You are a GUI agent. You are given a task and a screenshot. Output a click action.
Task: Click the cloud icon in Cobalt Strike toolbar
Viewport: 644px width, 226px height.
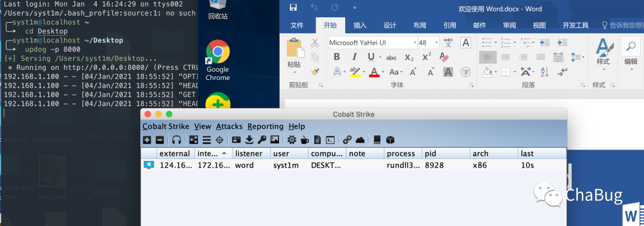360,140
